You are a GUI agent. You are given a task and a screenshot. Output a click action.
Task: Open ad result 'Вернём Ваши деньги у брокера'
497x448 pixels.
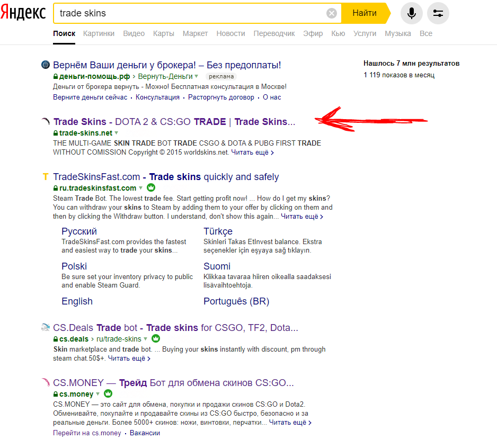point(167,65)
